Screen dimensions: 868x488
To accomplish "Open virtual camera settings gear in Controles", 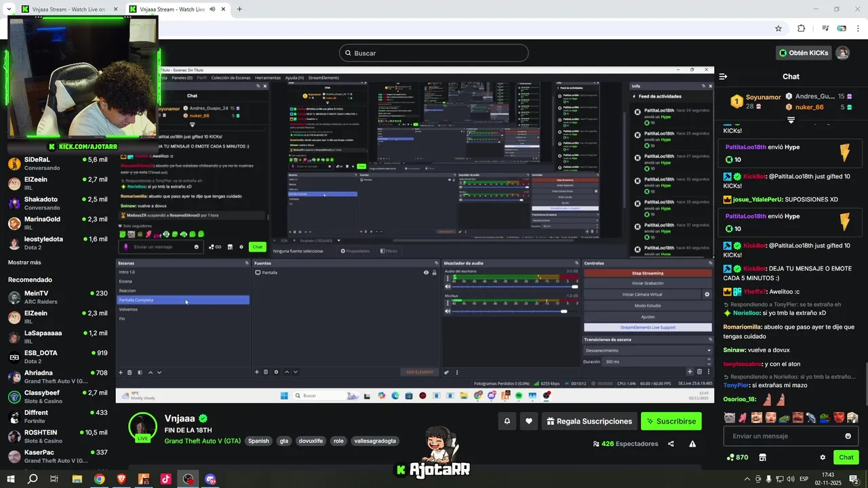I will [x=707, y=294].
